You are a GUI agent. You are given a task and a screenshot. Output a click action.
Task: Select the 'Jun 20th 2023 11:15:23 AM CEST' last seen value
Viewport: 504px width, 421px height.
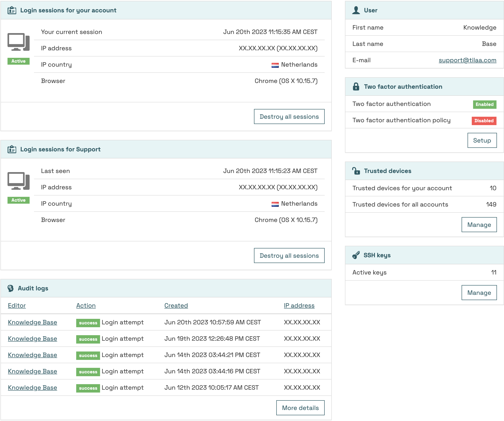click(270, 171)
